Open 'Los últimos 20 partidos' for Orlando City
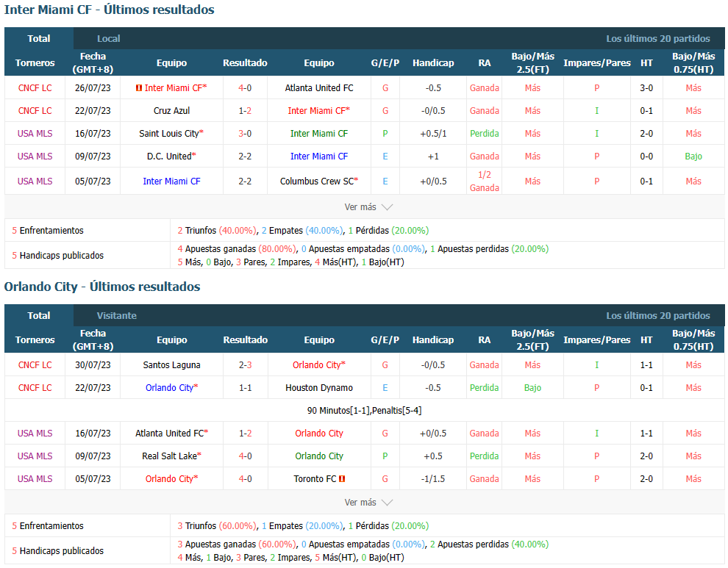Viewport: 728px width, 568px height. 658,315
